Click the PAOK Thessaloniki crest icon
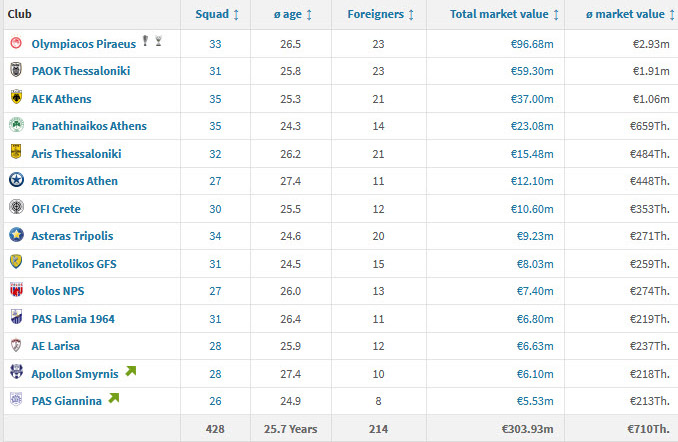Image resolution: width=678 pixels, height=442 pixels. click(16, 71)
